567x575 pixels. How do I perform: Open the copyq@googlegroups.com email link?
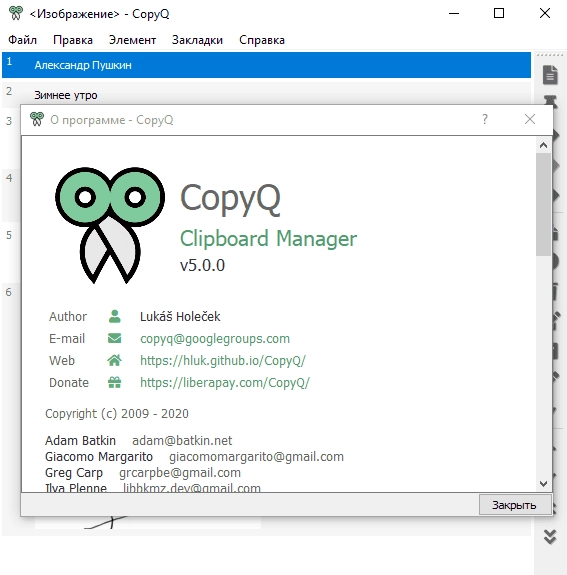(x=215, y=338)
